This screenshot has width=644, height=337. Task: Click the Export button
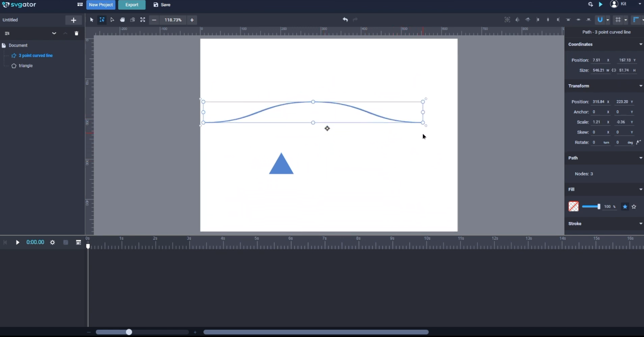coord(132,5)
